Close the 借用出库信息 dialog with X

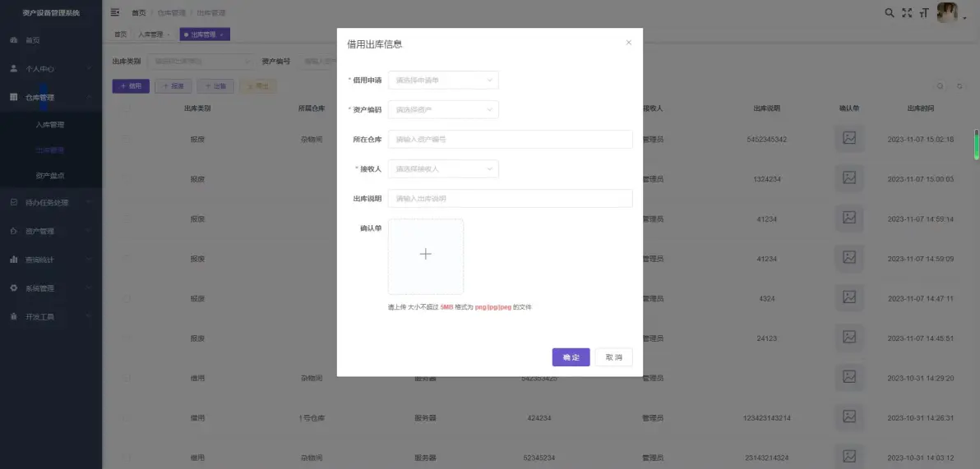pyautogui.click(x=629, y=43)
